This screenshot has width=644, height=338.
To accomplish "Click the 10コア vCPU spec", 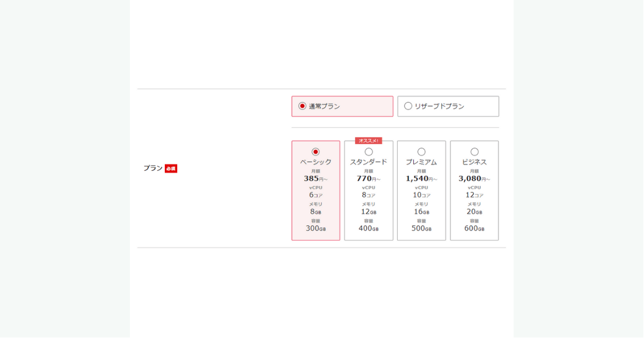I will (x=421, y=195).
